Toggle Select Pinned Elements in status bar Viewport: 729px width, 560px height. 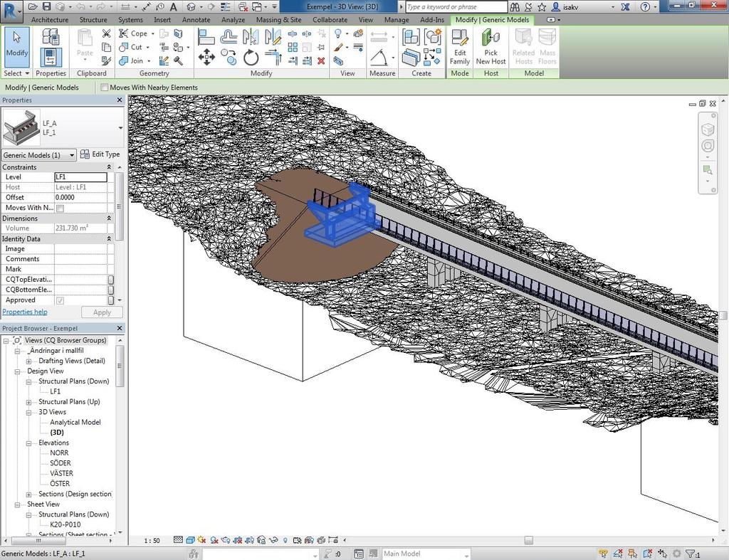[633, 554]
